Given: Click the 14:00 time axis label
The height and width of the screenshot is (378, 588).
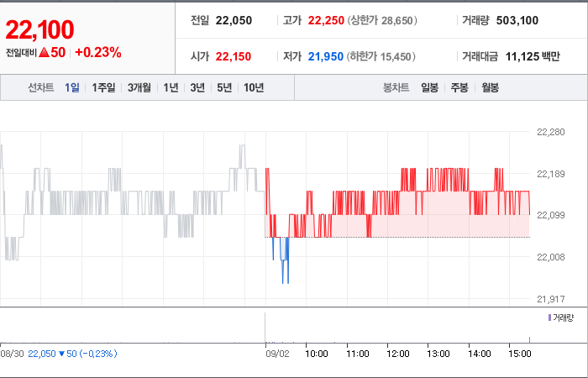Looking at the screenshot, I should tap(480, 354).
